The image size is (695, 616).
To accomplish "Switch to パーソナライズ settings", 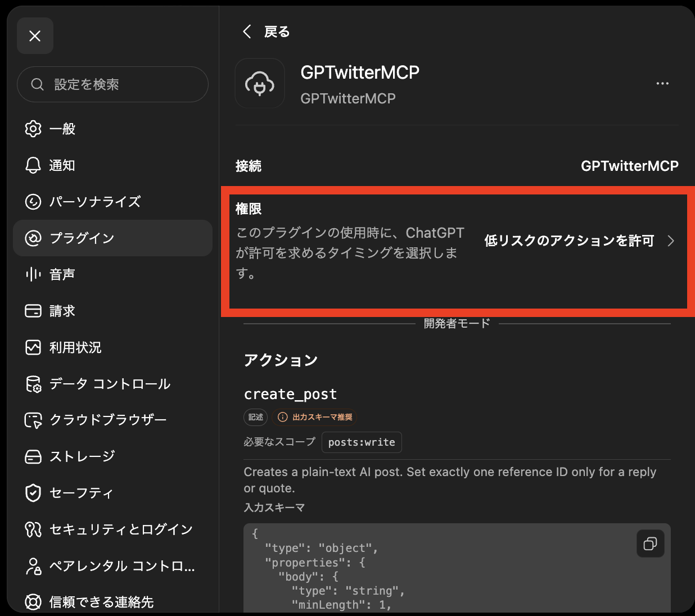I will 95,202.
